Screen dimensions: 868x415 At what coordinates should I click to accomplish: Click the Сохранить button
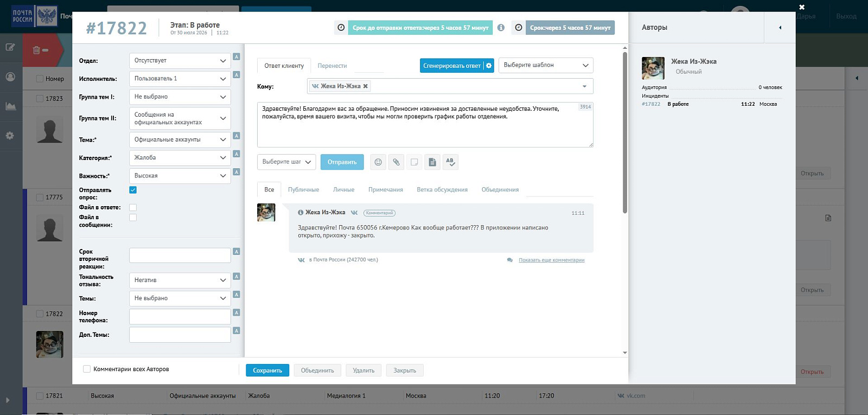click(267, 371)
